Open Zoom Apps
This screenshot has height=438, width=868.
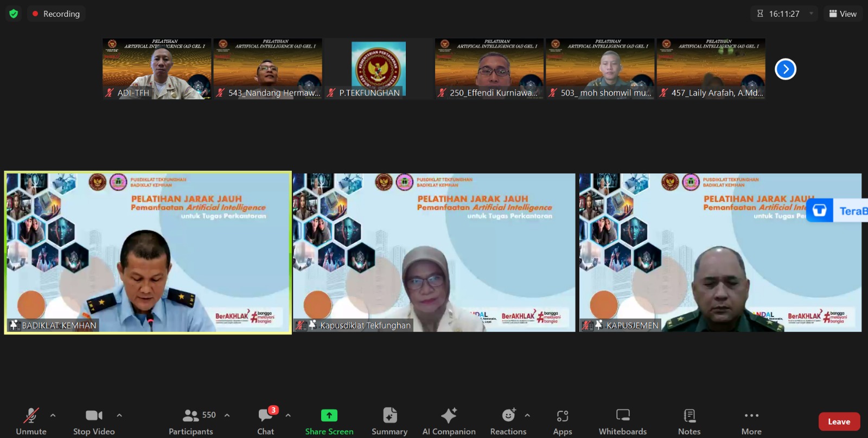point(562,421)
